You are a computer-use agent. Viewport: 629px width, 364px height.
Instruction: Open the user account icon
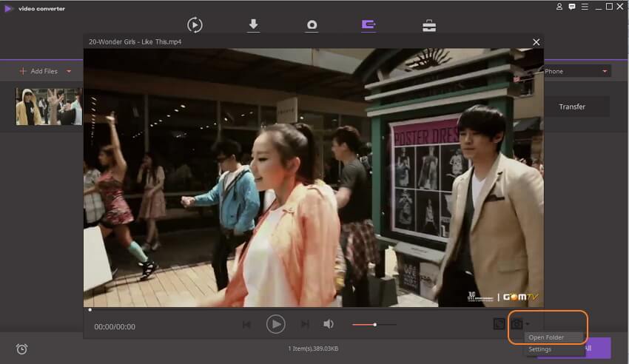(559, 7)
